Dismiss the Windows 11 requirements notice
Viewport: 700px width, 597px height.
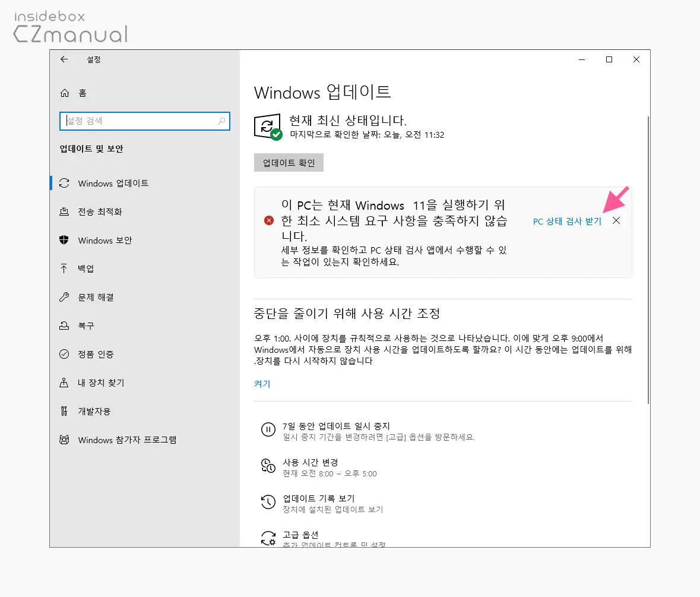tap(616, 220)
